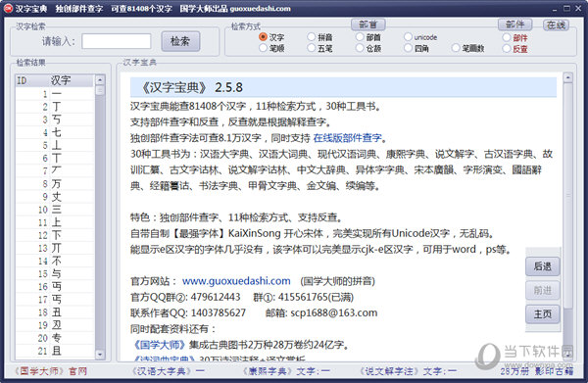This screenshot has width=588, height=383.
Task: Select row 20 character 专
Action: tap(55, 338)
